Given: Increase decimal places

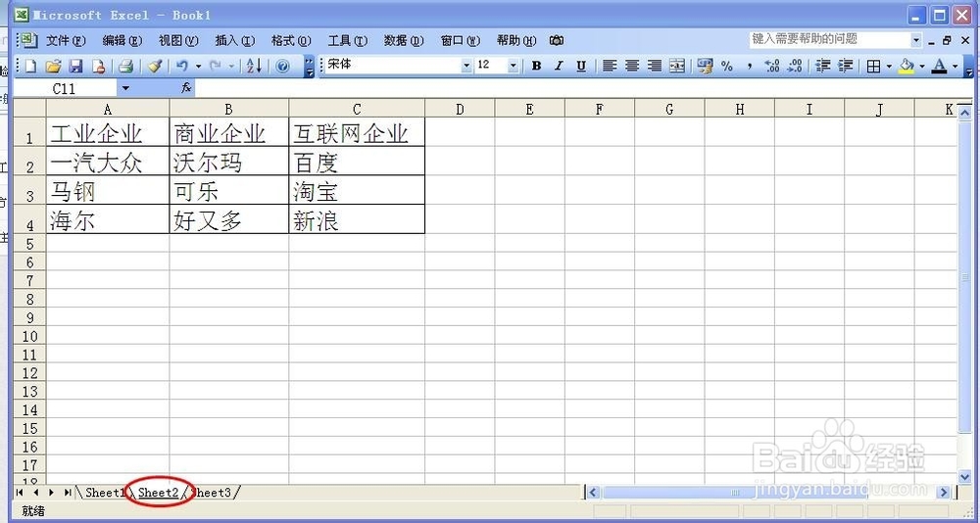Looking at the screenshot, I should coord(772,66).
